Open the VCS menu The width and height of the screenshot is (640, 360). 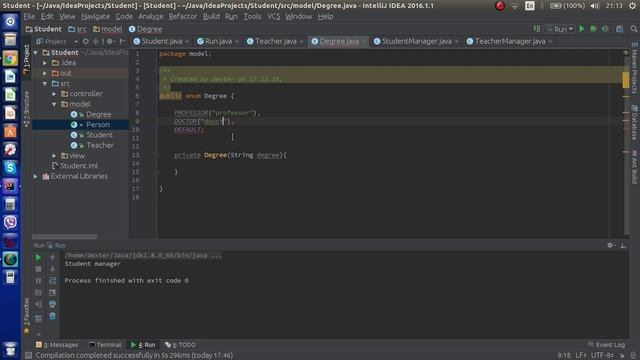pos(273,17)
